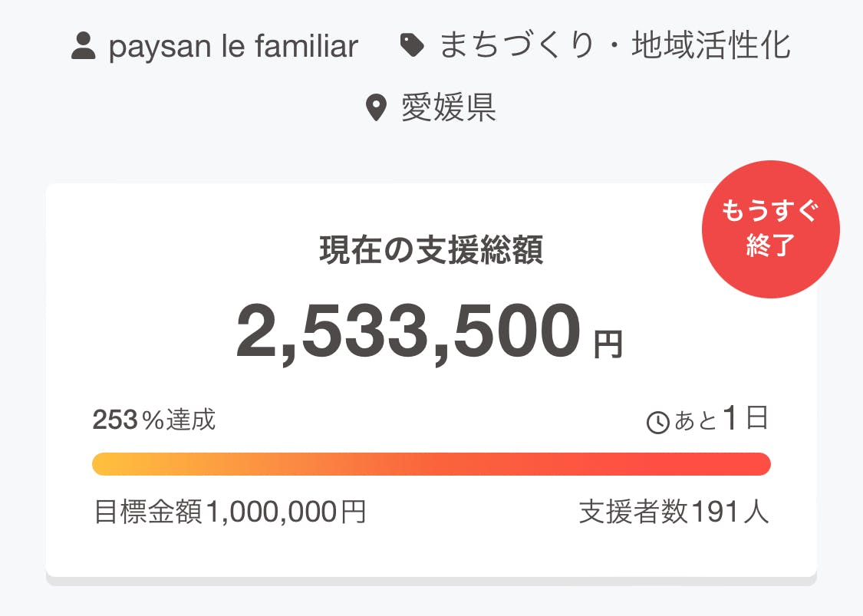This screenshot has width=863, height=616.
Task: Click the 円 symbol beside the total
Action: coord(608,345)
